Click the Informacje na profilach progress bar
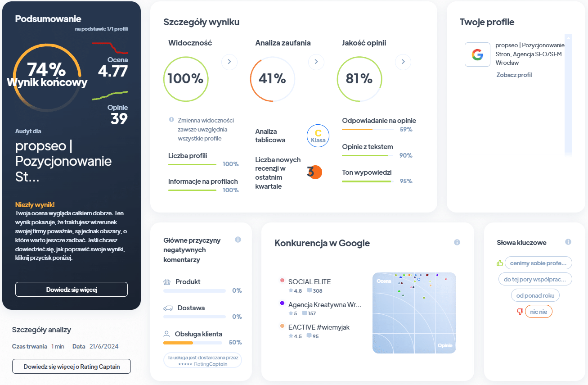 click(193, 190)
